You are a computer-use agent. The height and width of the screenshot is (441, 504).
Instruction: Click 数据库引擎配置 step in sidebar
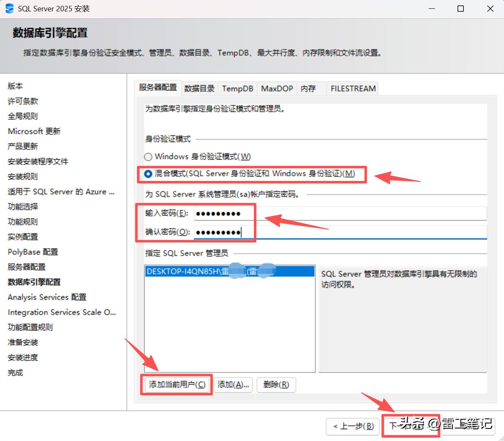(x=34, y=282)
